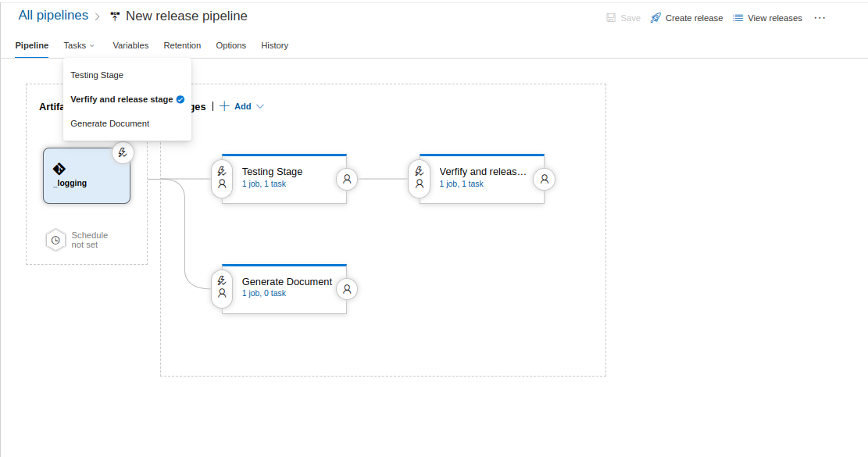Open pre-deployment conditions for Testing Stage
The height and width of the screenshot is (457, 868).
(x=222, y=178)
